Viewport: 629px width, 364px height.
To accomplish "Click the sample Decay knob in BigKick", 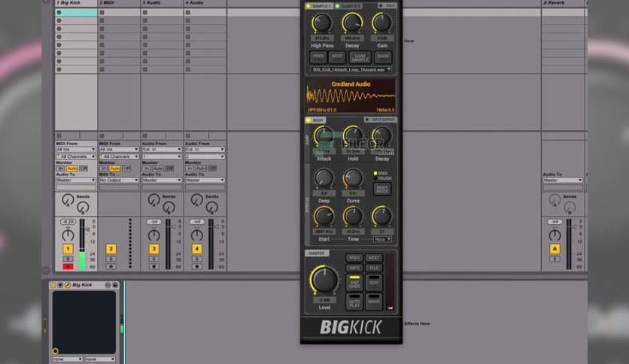I will tap(352, 23).
